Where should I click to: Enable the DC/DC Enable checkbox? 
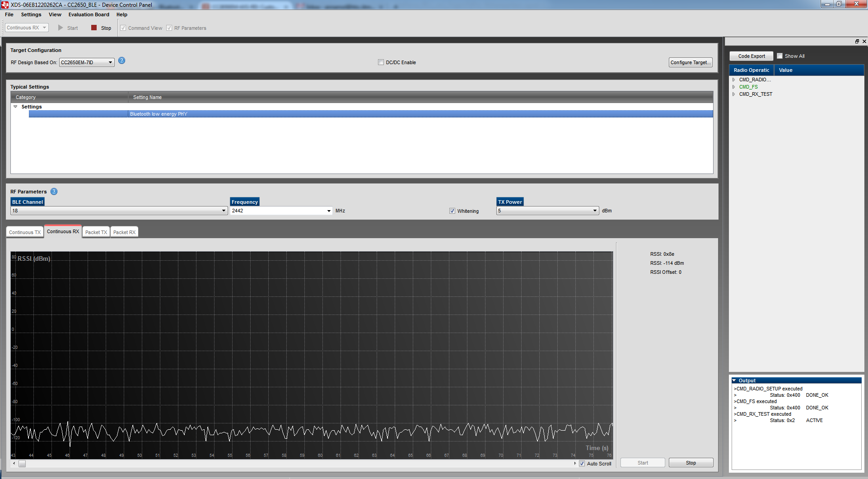pyautogui.click(x=381, y=62)
